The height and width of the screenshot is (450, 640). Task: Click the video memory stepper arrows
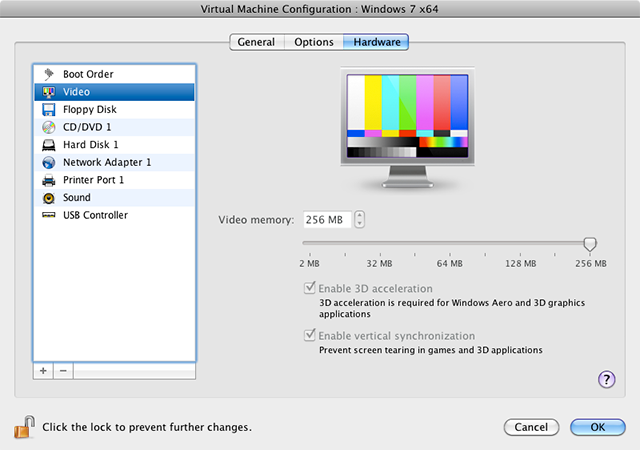pos(359,219)
